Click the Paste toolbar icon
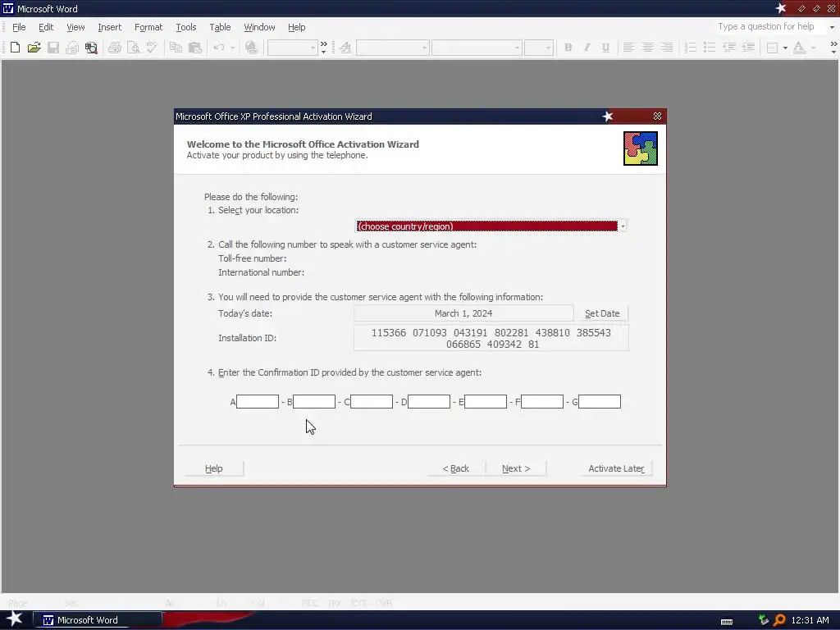Screen dimensions: 840x630 pyautogui.click(x=195, y=48)
